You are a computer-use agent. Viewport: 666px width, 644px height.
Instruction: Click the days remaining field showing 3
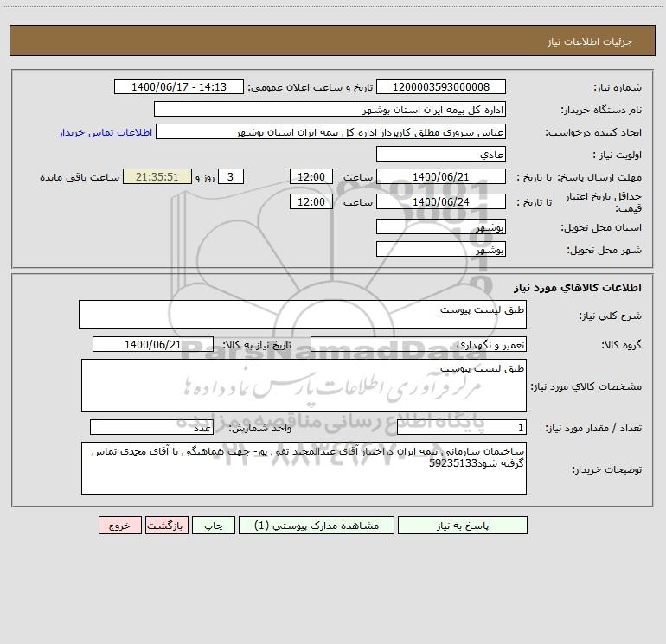pyautogui.click(x=231, y=176)
